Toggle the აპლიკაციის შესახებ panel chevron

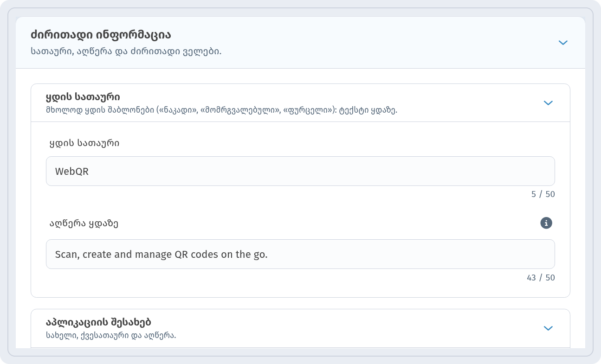[x=548, y=328]
